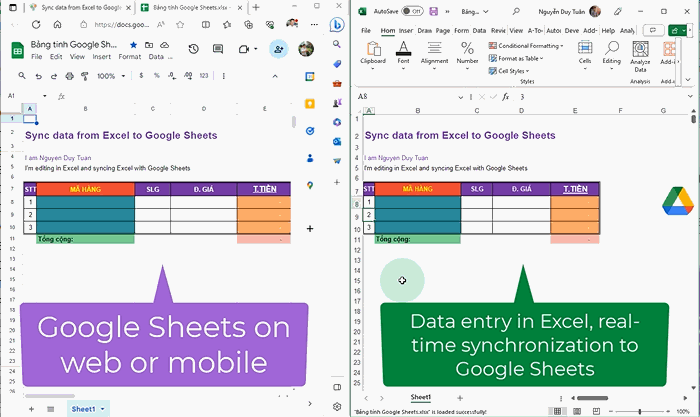Screen dimensions: 700x417
Task: Click the Edge address bar URL
Action: tap(121, 25)
